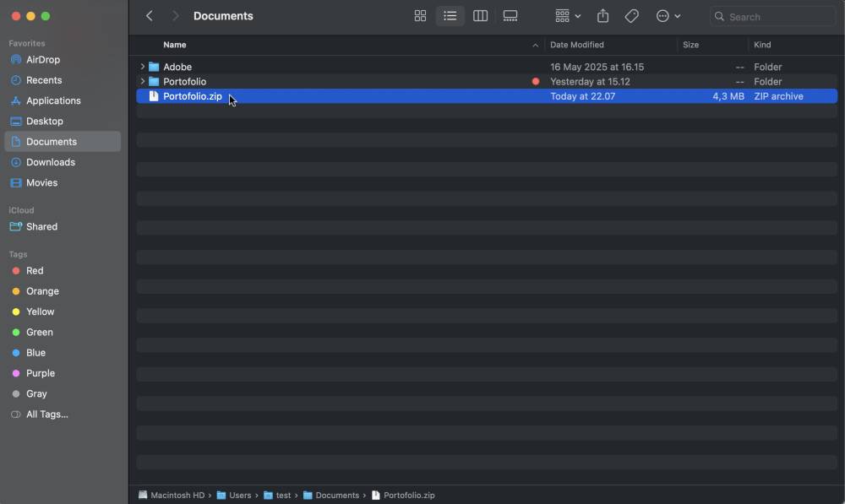Click test folder in the path bar
The width and height of the screenshot is (845, 504).
tap(277, 496)
